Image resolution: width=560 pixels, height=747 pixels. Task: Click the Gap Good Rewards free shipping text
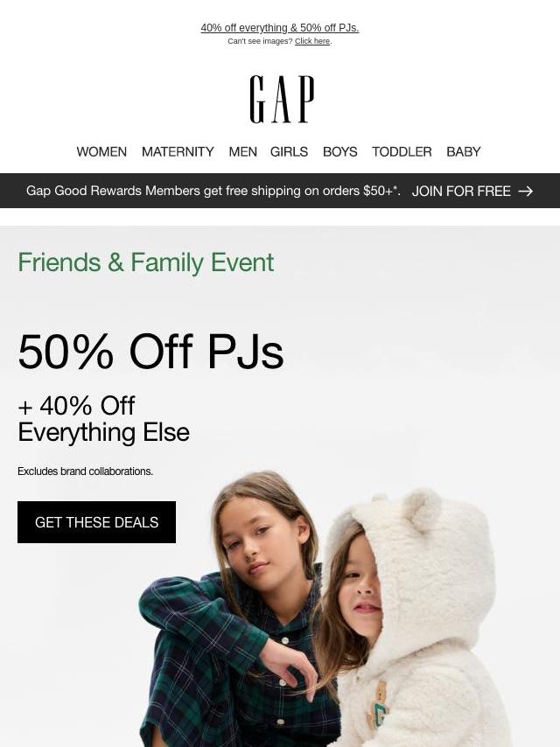point(213,191)
